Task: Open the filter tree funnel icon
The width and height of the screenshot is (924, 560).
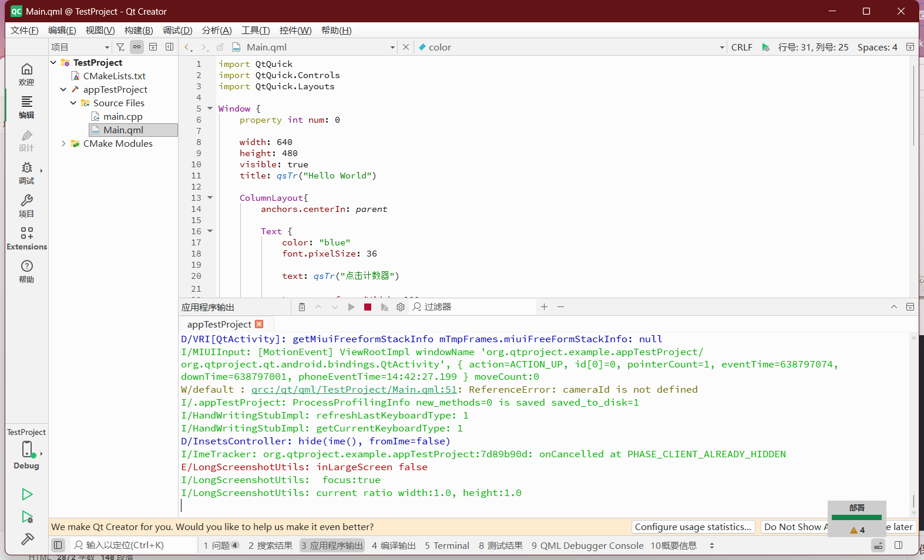Action: click(x=120, y=47)
